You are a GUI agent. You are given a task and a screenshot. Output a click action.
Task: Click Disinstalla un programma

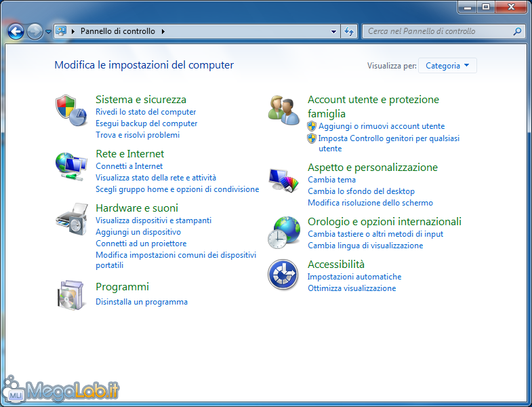pyautogui.click(x=142, y=302)
